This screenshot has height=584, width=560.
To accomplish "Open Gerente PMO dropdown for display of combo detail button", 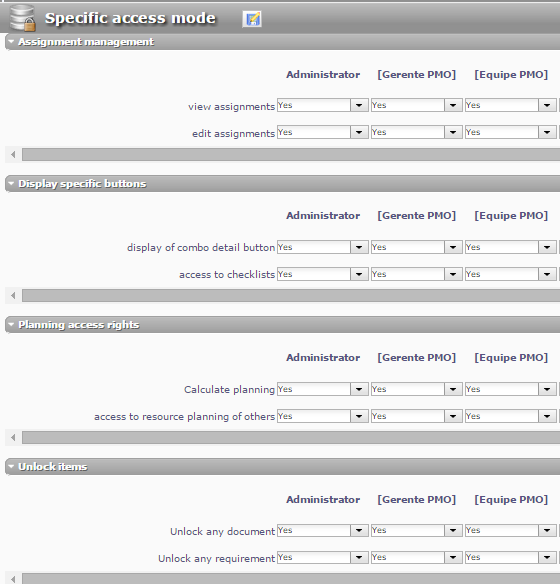I will point(453,247).
